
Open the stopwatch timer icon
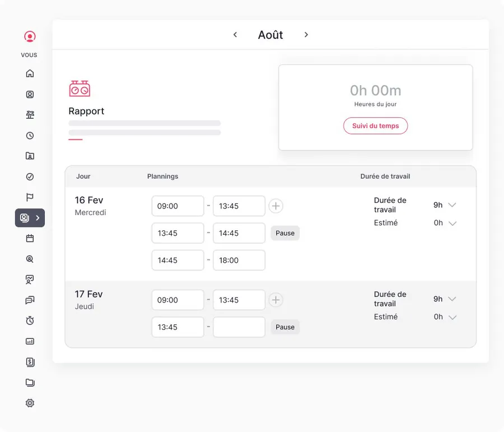tap(30, 320)
